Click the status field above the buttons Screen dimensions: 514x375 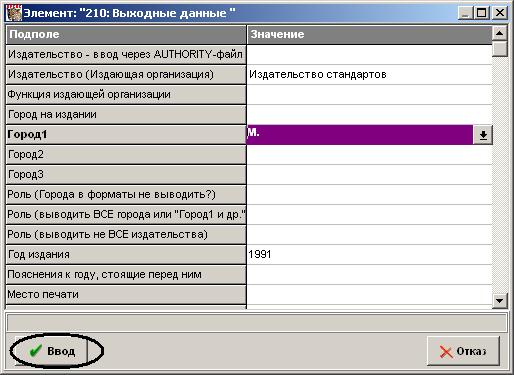pos(257,322)
